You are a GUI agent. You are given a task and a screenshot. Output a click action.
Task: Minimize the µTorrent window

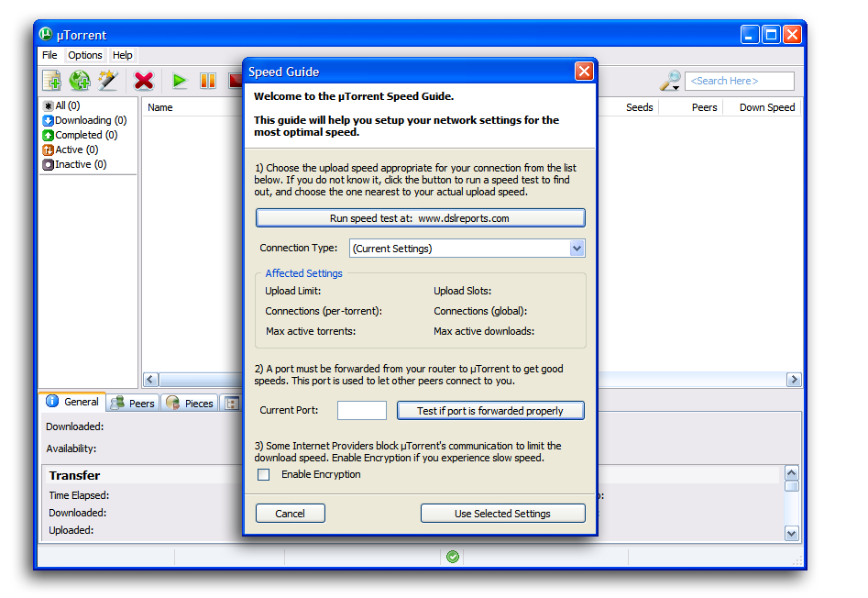click(750, 34)
